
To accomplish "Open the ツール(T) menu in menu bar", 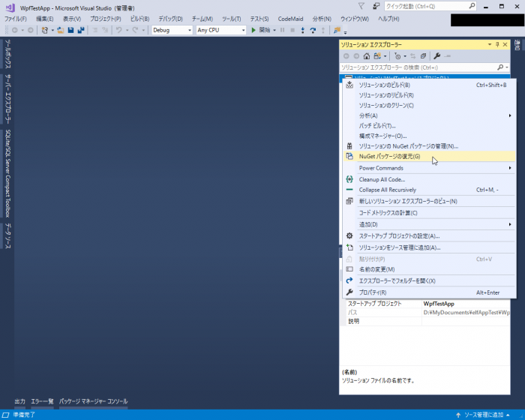I will point(230,18).
